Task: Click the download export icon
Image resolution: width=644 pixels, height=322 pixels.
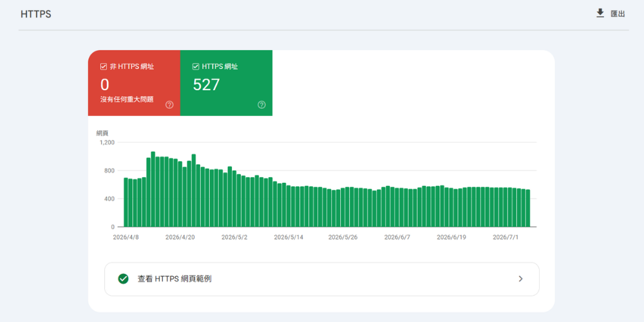Action: click(x=600, y=14)
